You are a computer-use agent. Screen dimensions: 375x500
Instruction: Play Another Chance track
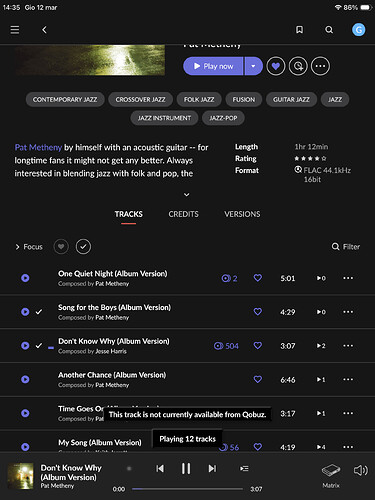tap(25, 379)
